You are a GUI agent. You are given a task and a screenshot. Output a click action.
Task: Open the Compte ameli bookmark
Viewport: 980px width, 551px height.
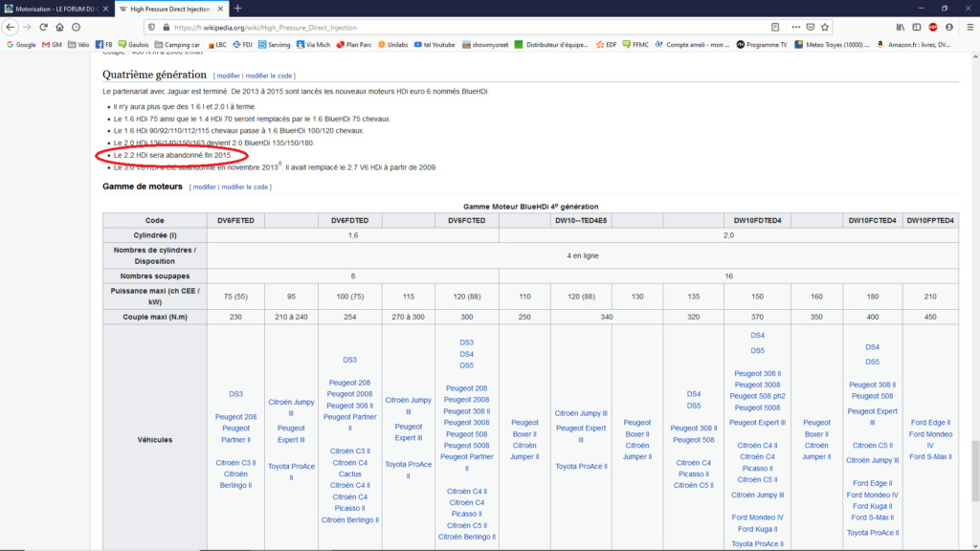tap(692, 45)
